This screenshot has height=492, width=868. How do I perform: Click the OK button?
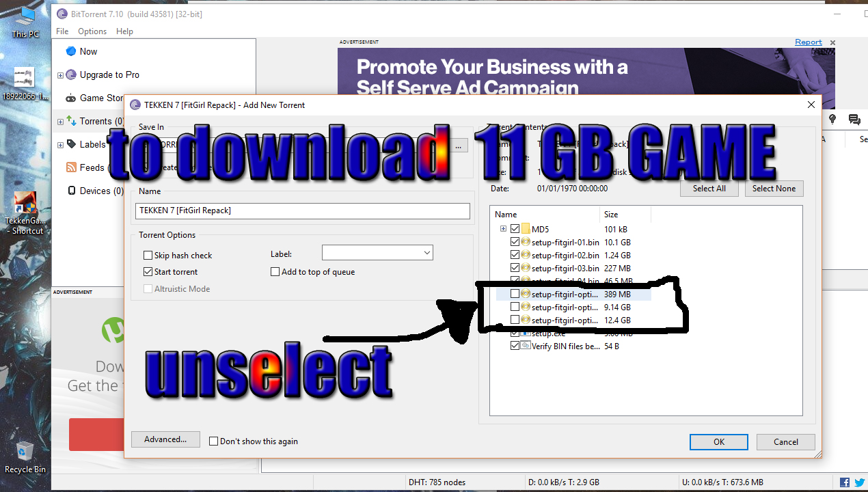[x=719, y=442]
